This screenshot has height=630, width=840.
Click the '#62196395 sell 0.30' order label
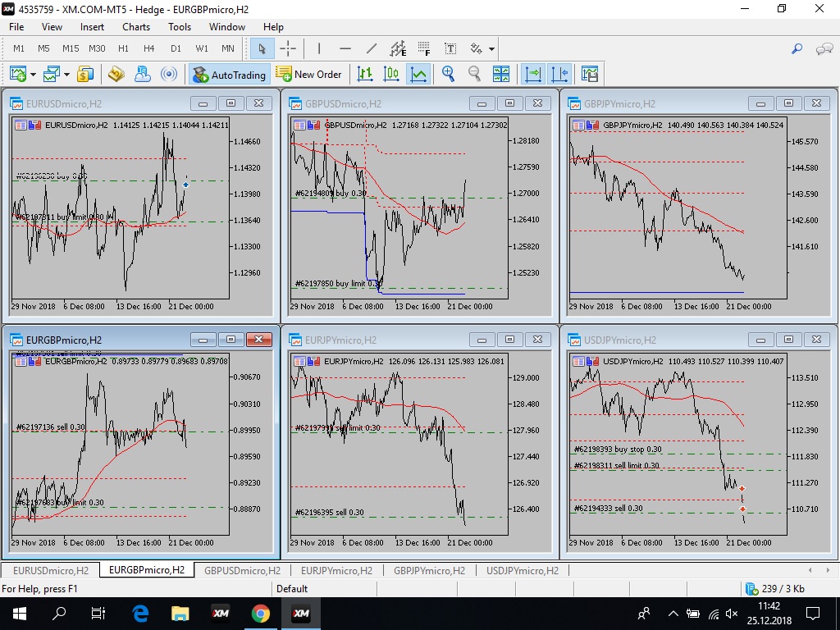[330, 513]
